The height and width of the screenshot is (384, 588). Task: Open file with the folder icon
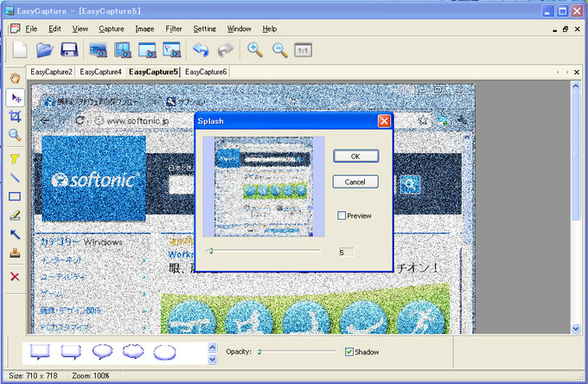click(45, 50)
